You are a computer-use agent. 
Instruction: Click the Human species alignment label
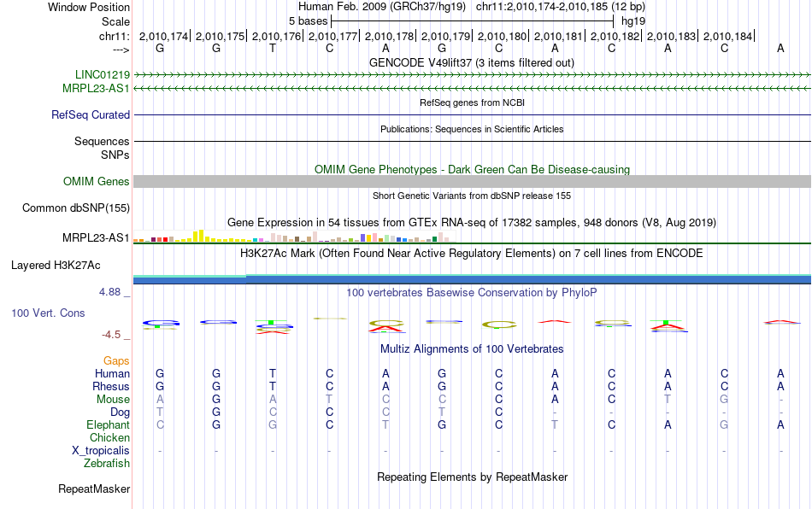[112, 373]
